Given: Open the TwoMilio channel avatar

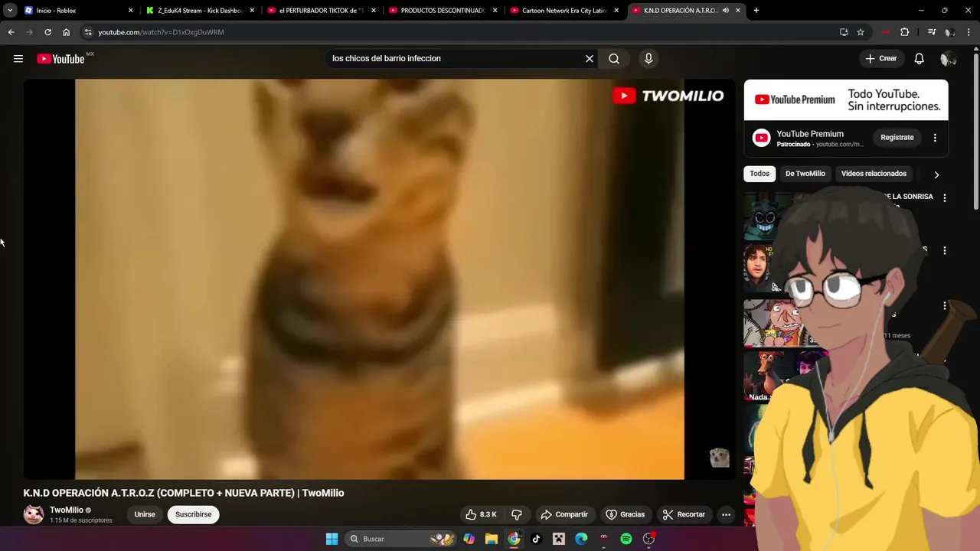Looking at the screenshot, I should pyautogui.click(x=34, y=514).
